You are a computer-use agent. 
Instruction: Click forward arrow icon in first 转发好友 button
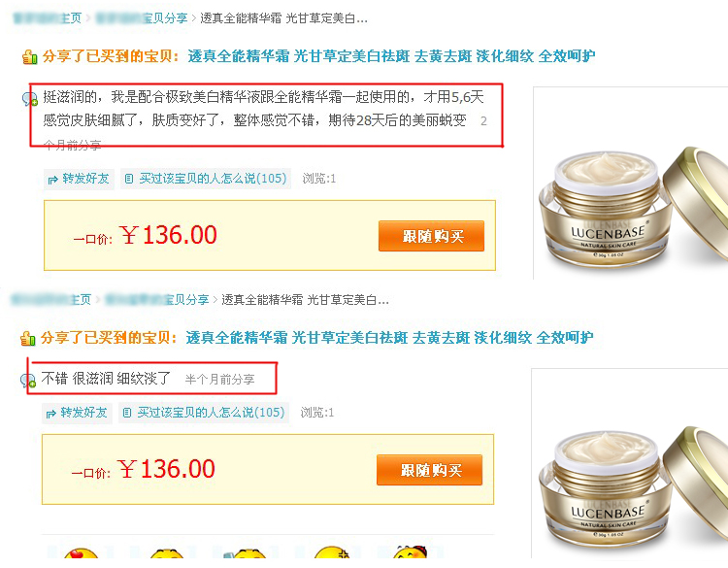coord(53,180)
